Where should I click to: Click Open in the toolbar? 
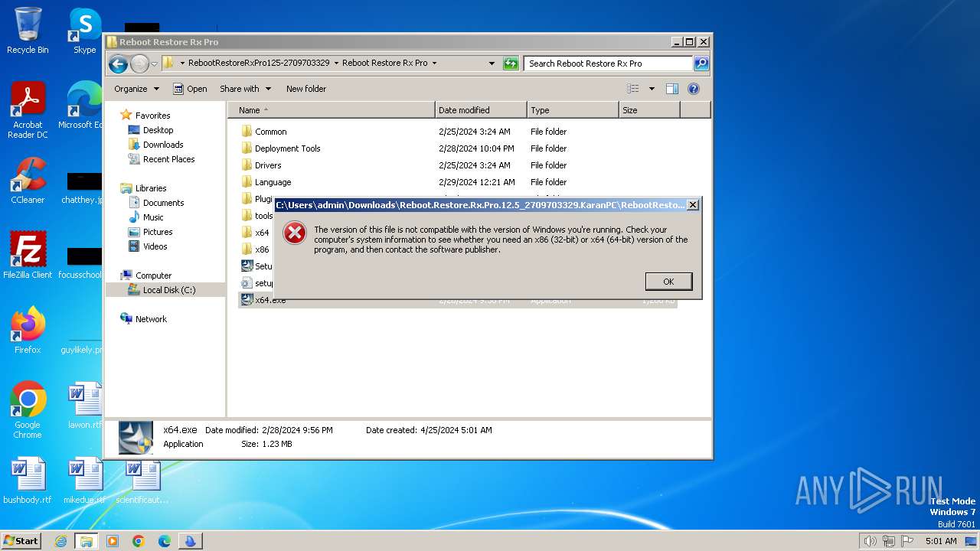[x=190, y=89]
